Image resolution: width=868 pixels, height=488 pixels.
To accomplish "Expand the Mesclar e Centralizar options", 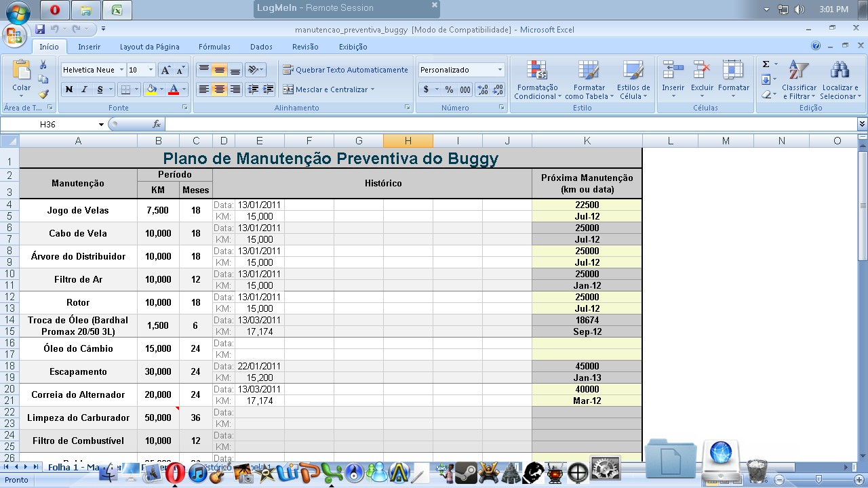I will pyautogui.click(x=372, y=89).
